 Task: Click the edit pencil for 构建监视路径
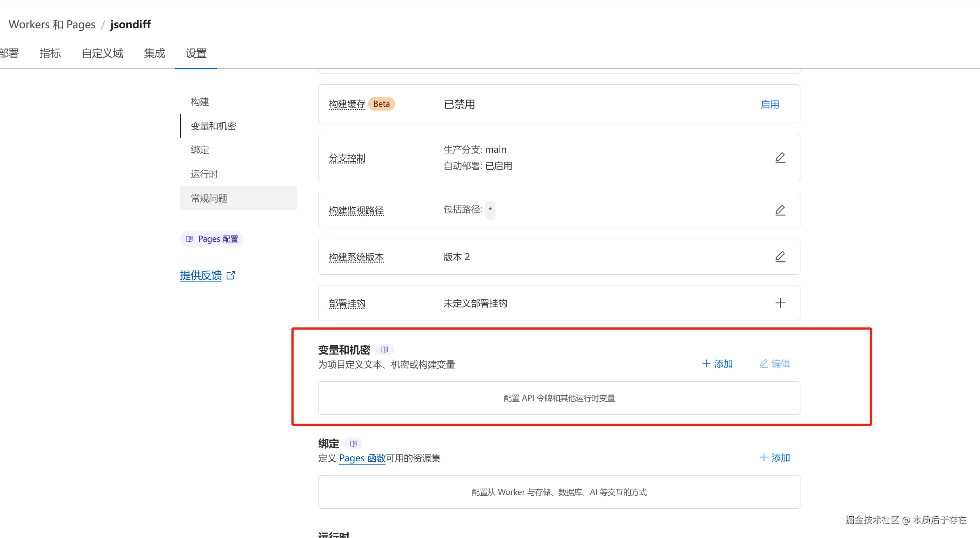click(x=780, y=210)
